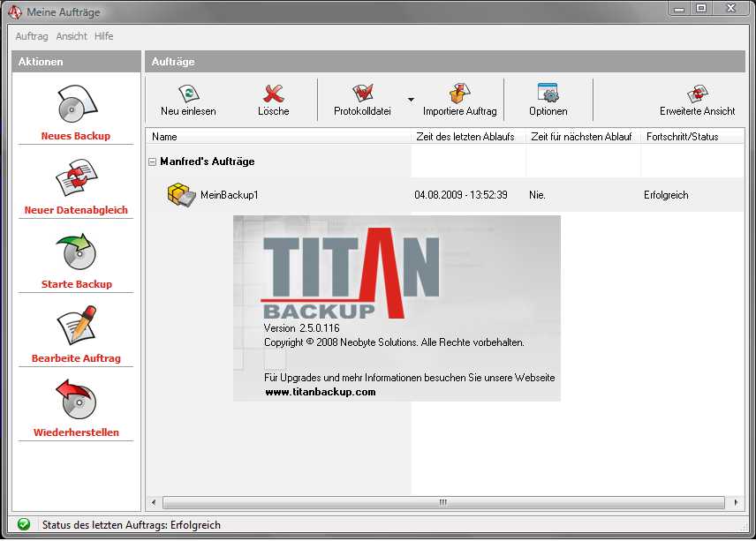Click the Version 2.5.0.116 text

(x=302, y=328)
